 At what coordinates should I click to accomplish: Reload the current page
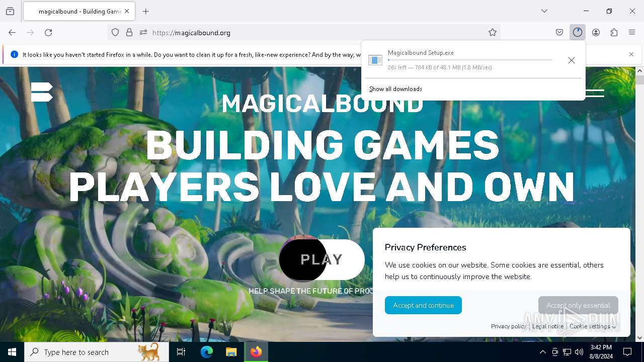click(x=48, y=33)
